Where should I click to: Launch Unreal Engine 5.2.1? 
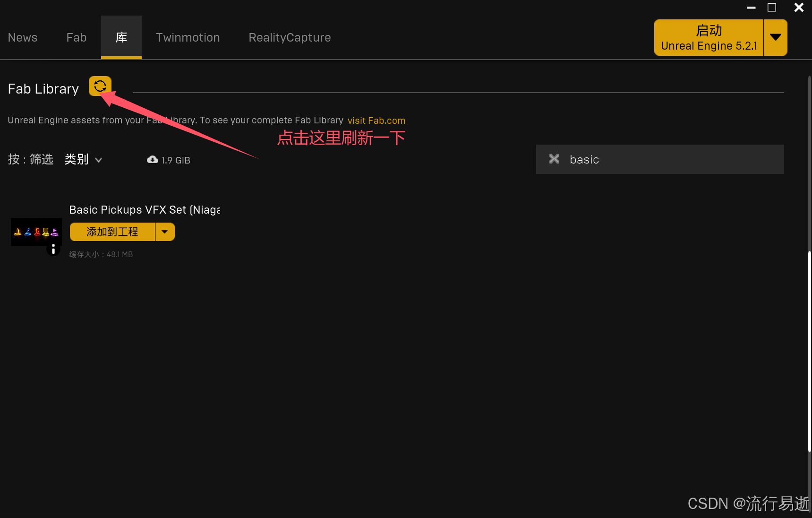[709, 37]
